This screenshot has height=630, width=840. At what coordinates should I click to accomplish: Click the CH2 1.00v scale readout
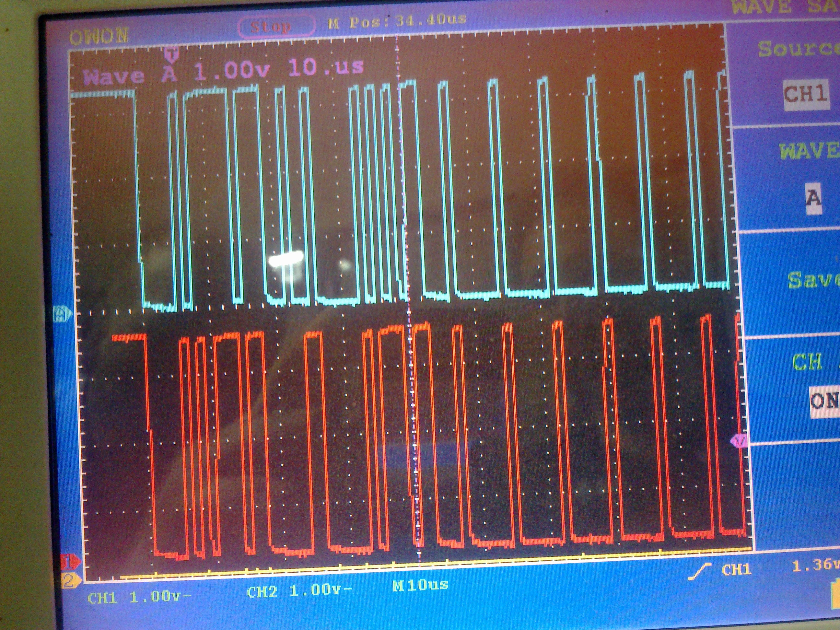(x=299, y=591)
